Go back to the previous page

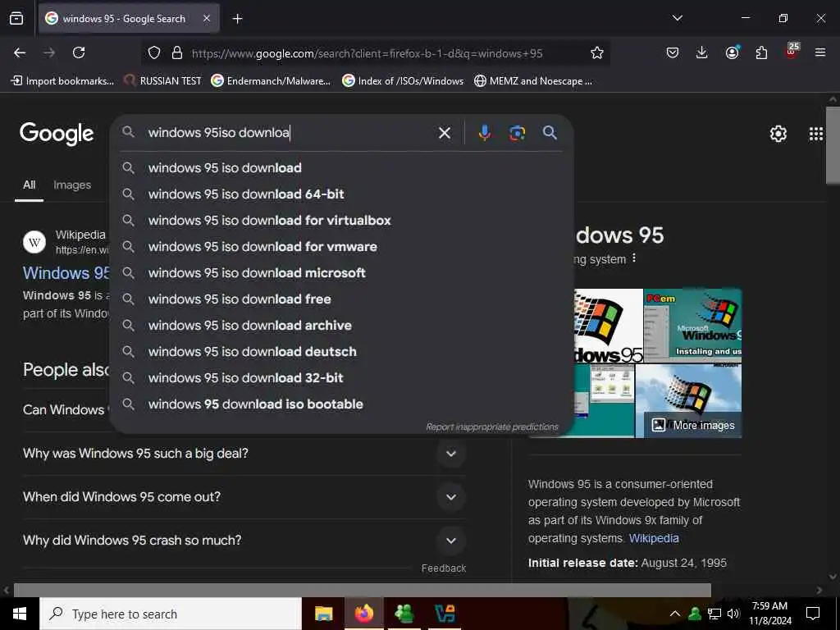(20, 52)
